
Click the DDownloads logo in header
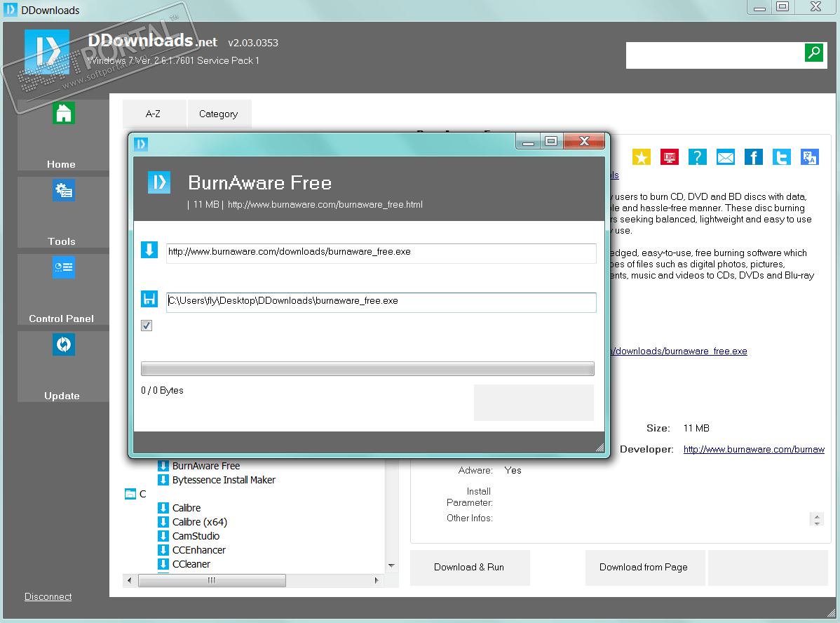(x=46, y=52)
